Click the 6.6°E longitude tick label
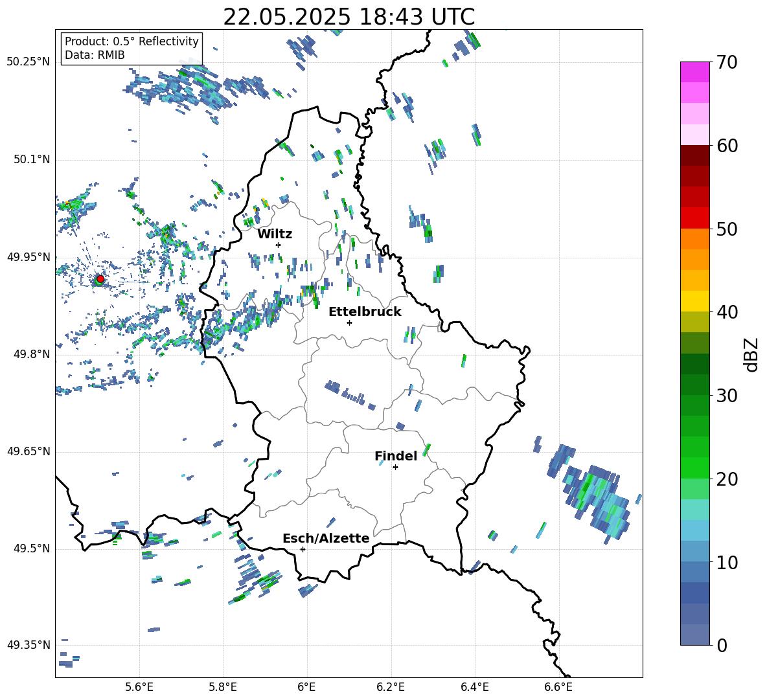 (x=558, y=687)
